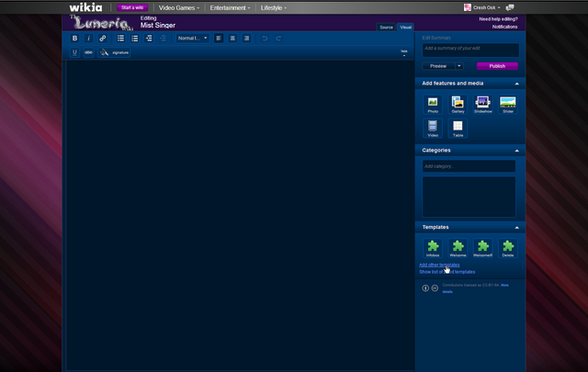Click the redo arrow
The height and width of the screenshot is (372, 588).
tap(278, 39)
